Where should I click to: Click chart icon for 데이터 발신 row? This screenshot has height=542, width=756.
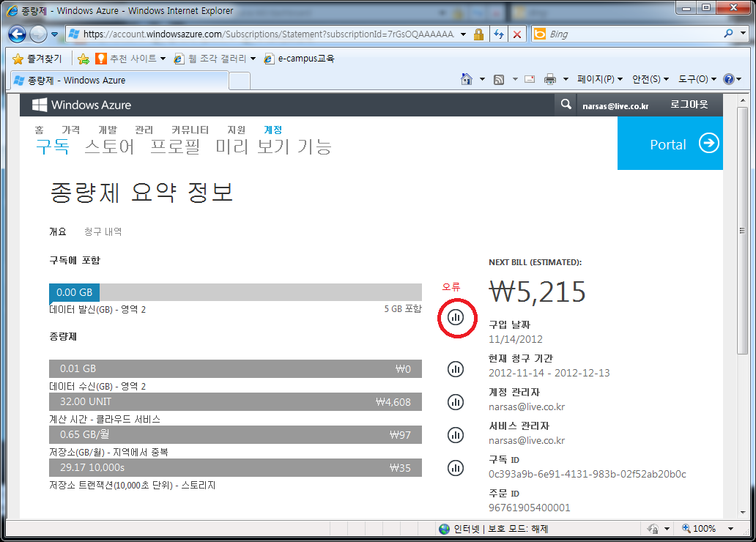[x=456, y=317]
